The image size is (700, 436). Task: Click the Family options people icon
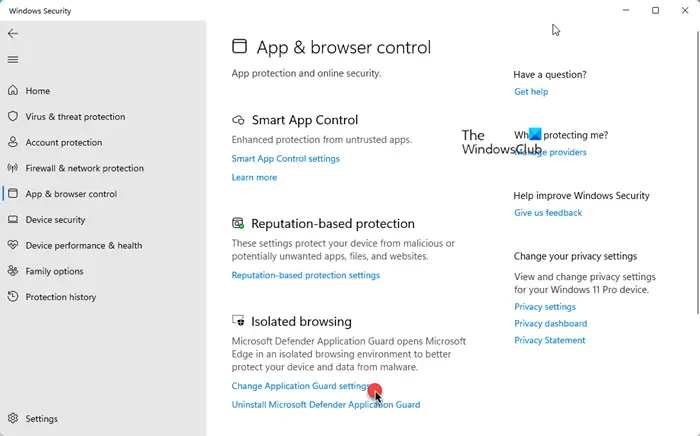pyautogui.click(x=13, y=271)
